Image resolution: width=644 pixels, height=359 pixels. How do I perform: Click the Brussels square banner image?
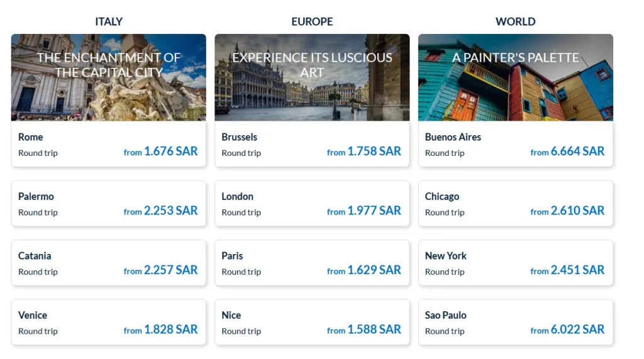[312, 77]
